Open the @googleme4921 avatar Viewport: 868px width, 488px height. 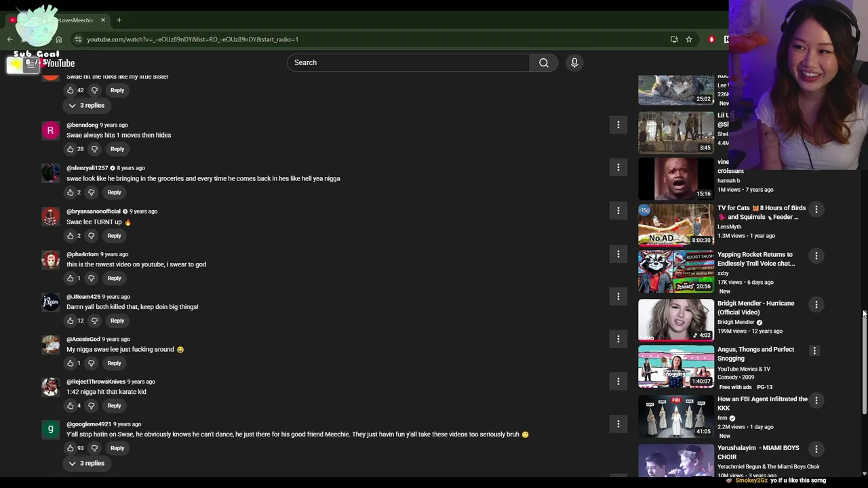tap(50, 430)
